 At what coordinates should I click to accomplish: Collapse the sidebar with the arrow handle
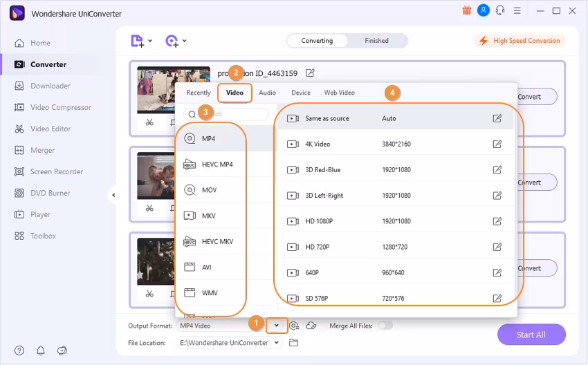113,195
